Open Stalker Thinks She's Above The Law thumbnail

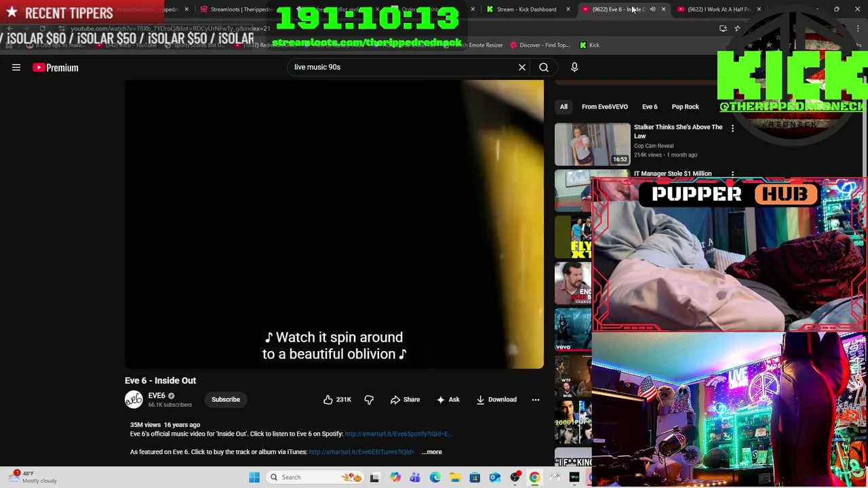click(592, 144)
